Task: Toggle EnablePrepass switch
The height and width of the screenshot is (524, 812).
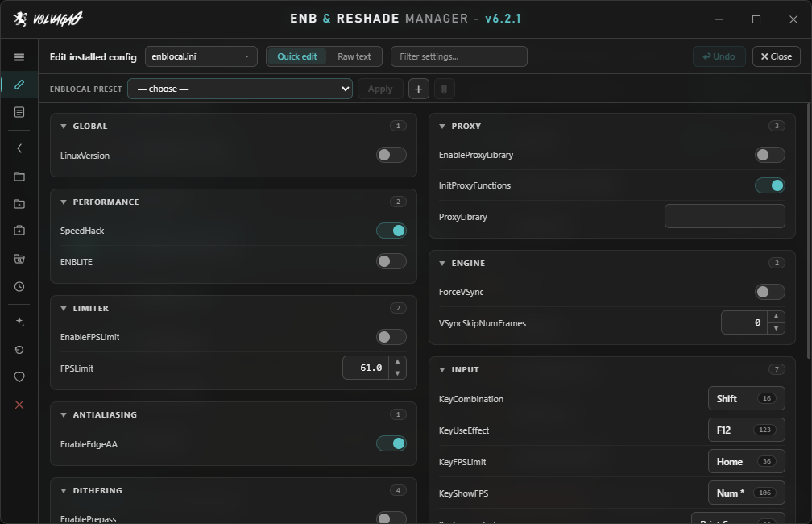Action: (x=391, y=518)
